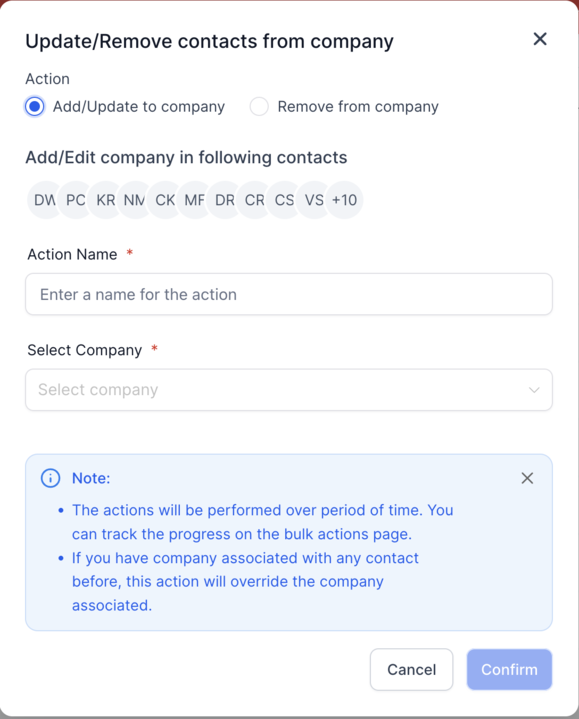Focus the Action Name input field
Viewport: 579px width, 719px height.
(289, 294)
